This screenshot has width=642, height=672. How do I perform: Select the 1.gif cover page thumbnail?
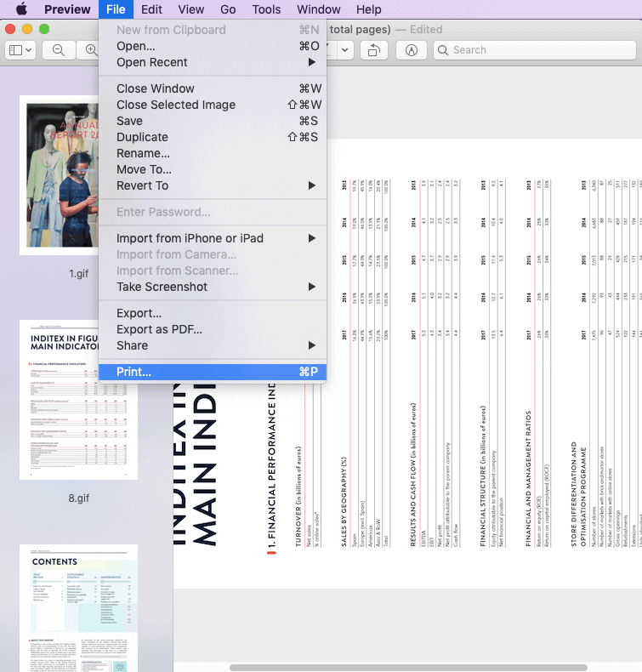[x=78, y=174]
